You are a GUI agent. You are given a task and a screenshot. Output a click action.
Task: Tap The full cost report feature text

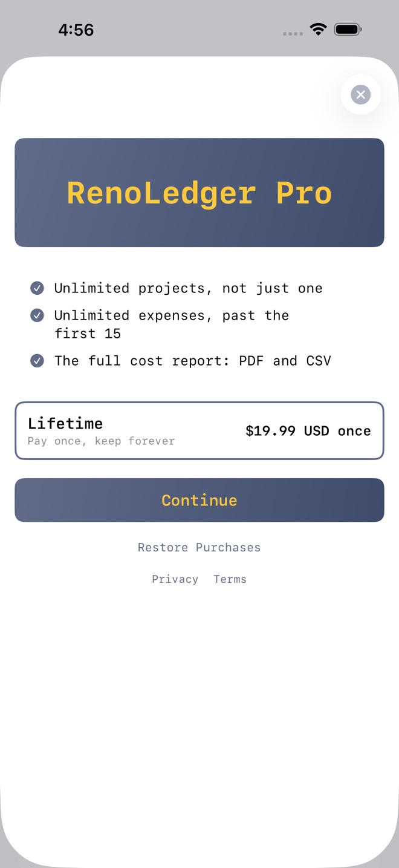193,361
